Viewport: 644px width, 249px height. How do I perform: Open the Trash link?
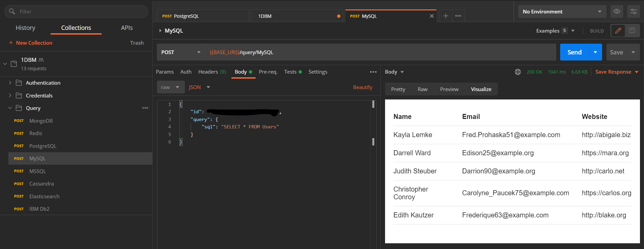[x=137, y=43]
